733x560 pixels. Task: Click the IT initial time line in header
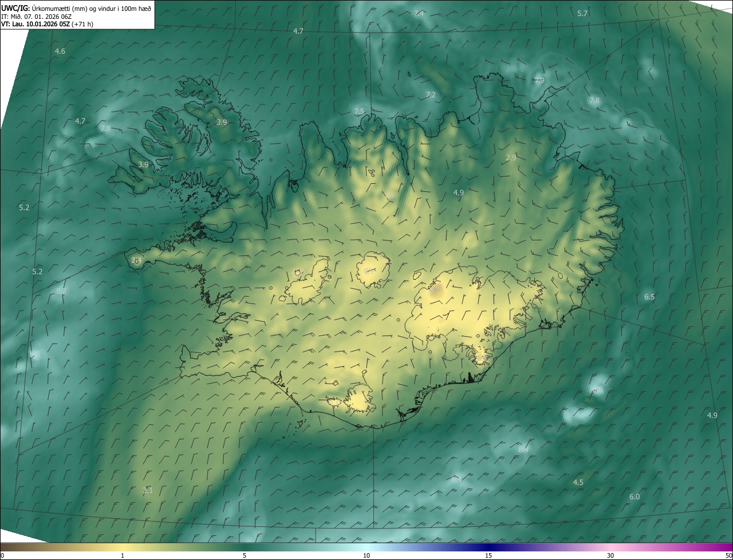pyautogui.click(x=36, y=17)
